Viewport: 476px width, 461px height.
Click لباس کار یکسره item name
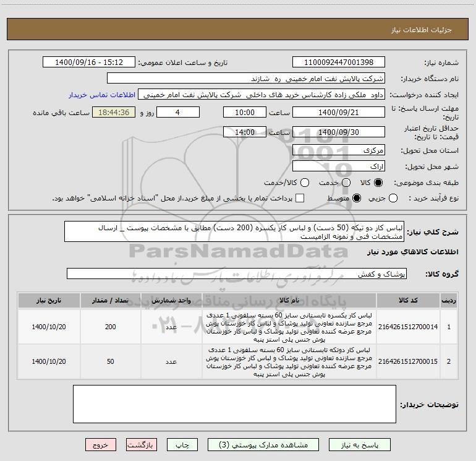[289, 327]
